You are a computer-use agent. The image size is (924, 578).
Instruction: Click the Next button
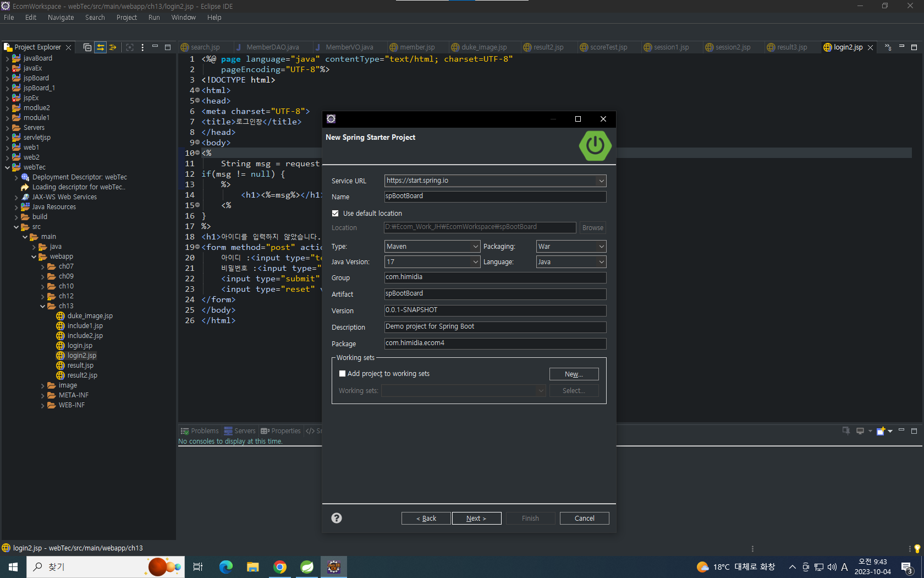coord(476,519)
